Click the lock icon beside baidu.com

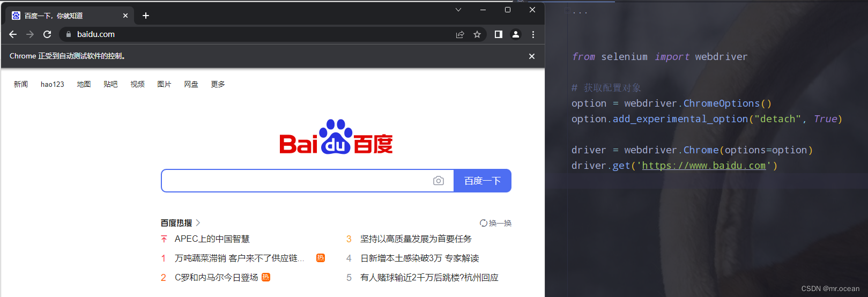pyautogui.click(x=68, y=34)
